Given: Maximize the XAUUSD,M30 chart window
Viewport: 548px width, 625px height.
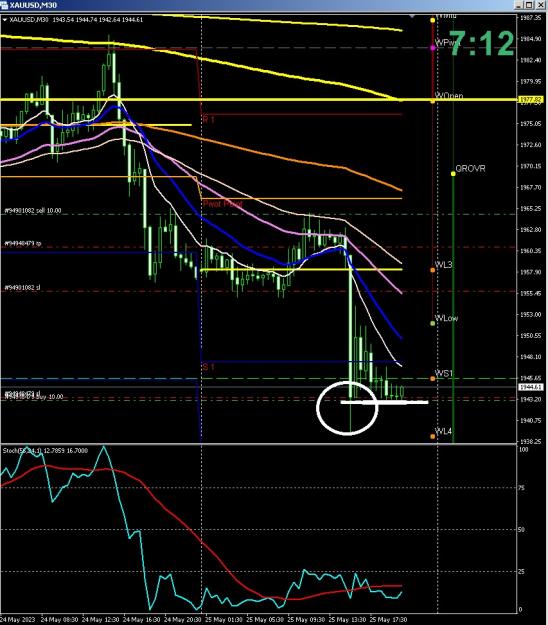Looking at the screenshot, I should click(x=529, y=5).
